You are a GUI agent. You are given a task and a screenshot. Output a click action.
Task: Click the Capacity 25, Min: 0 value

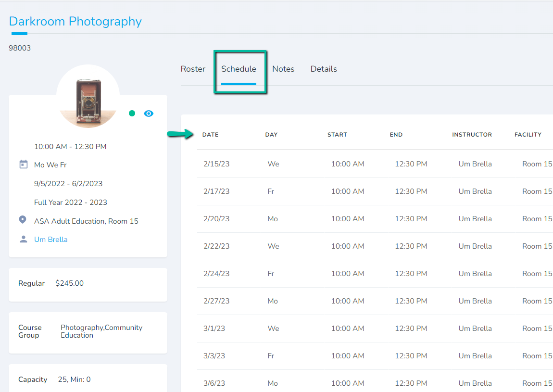[x=75, y=379]
